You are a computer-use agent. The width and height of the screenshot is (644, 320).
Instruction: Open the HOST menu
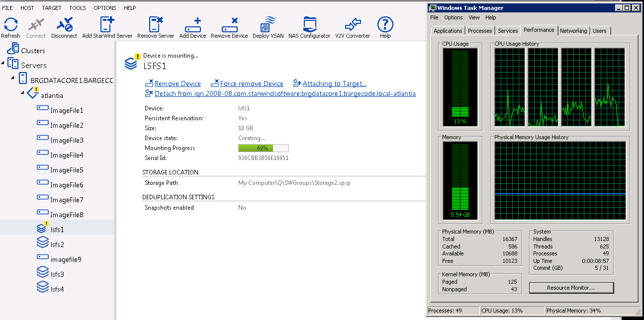[x=27, y=8]
